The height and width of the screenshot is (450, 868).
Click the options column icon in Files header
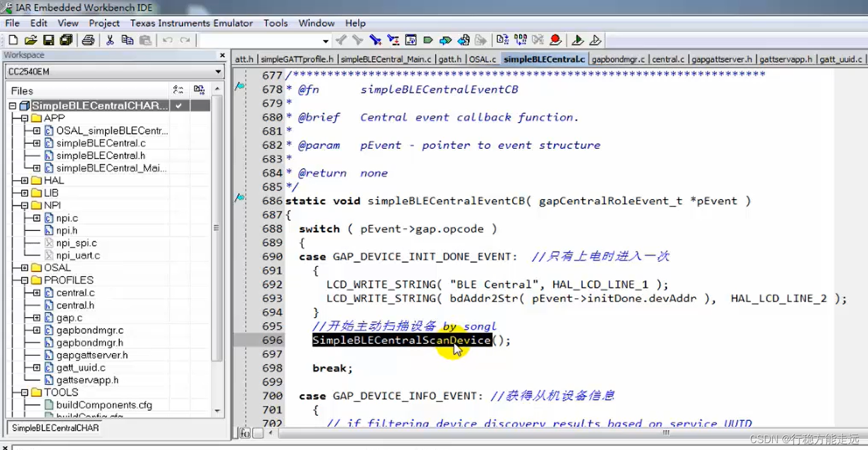178,90
